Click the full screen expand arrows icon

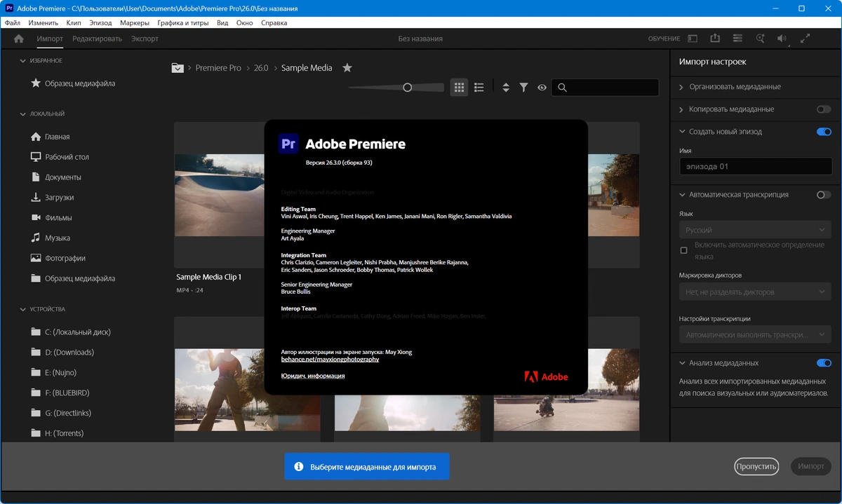coord(805,39)
